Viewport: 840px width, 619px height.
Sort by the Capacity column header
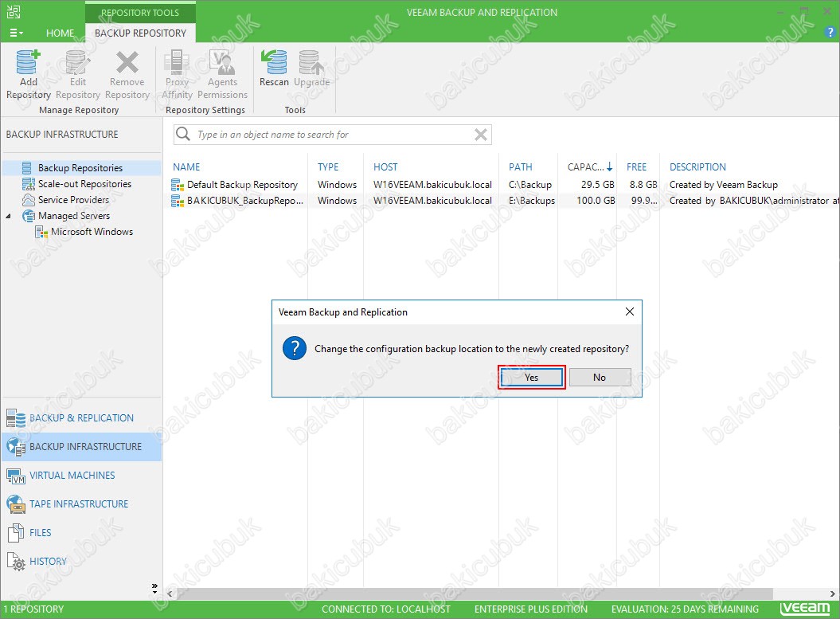pyautogui.click(x=585, y=167)
